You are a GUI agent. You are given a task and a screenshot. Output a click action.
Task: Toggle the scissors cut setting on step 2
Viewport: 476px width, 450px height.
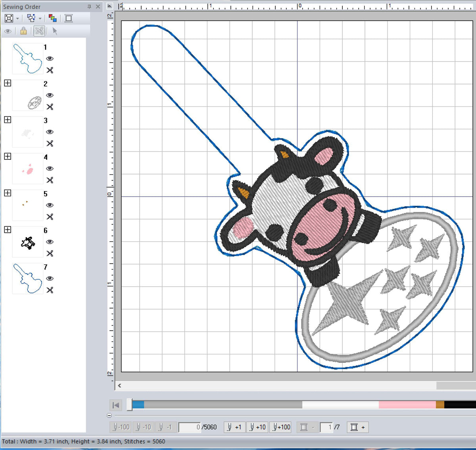50,107
